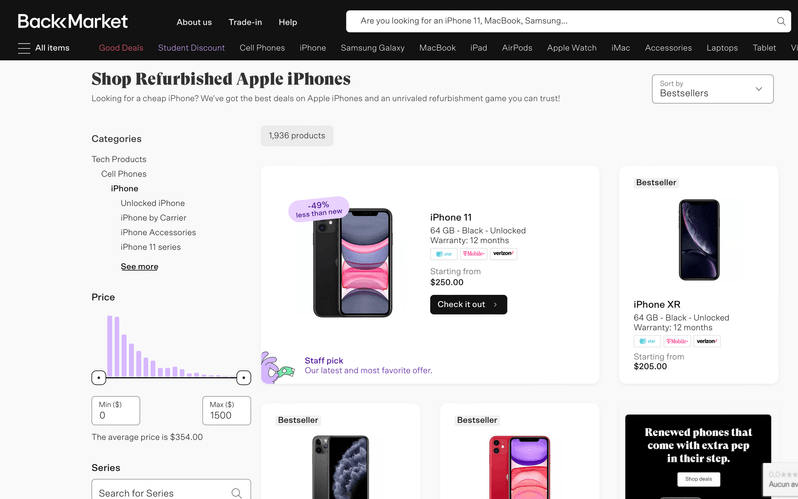Viewport: 798px width, 499px height.
Task: Click the search magnifier icon in top bar
Action: pos(781,21)
